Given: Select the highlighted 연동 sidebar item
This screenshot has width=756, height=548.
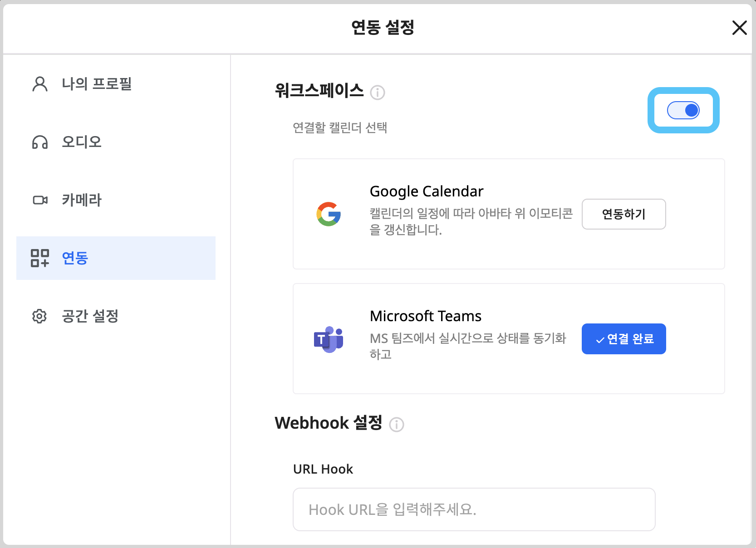Looking at the screenshot, I should tap(75, 258).
